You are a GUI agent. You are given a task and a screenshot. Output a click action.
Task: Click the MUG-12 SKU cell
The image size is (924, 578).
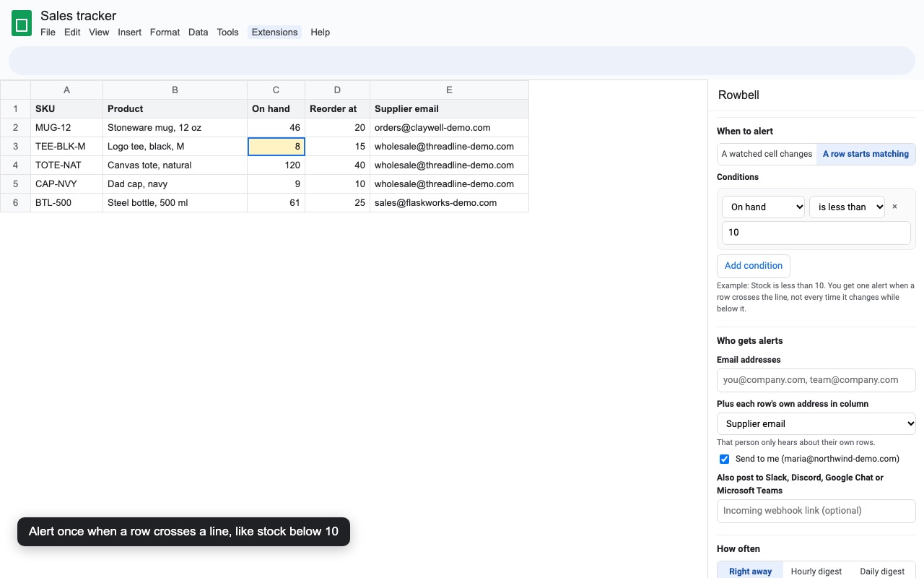(x=66, y=128)
